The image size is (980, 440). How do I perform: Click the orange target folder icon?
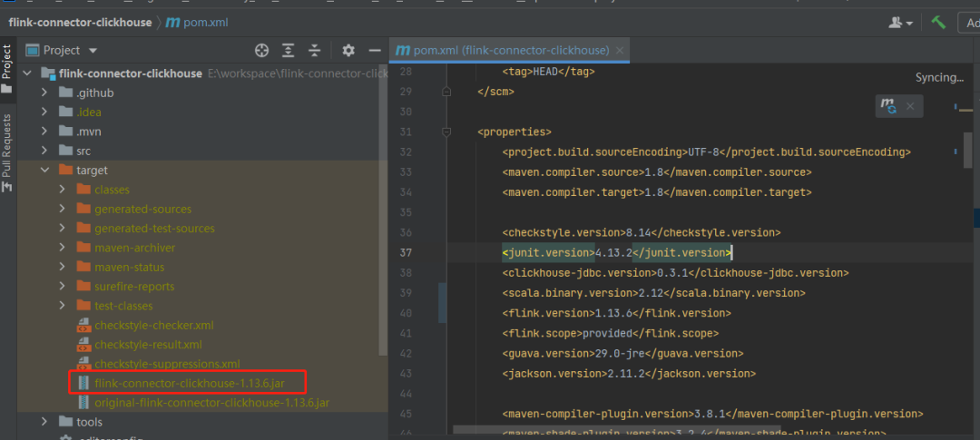coord(65,170)
